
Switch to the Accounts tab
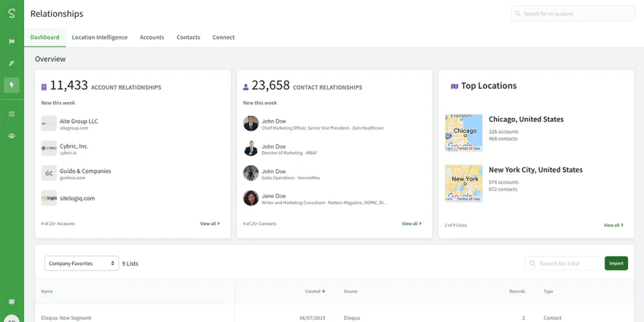pyautogui.click(x=152, y=37)
